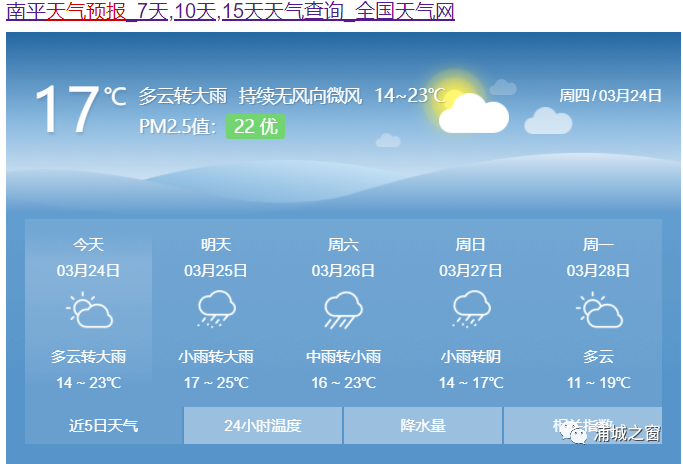Click the PM2.5 badge 22 优
683x464 pixels.
pyautogui.click(x=255, y=127)
